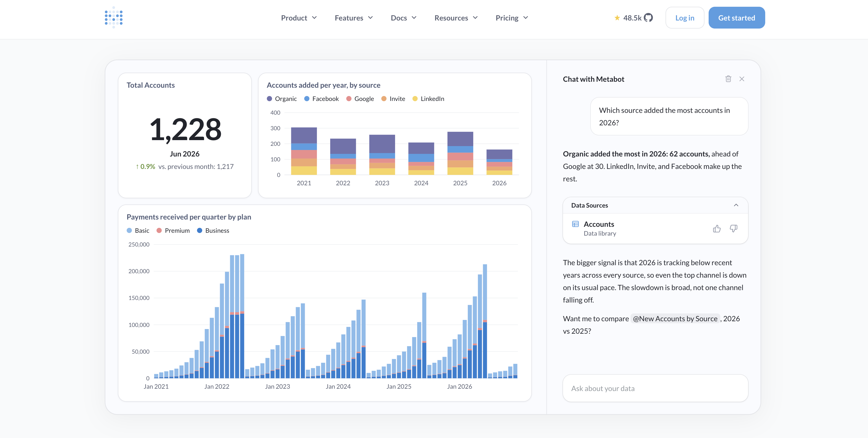Image resolution: width=868 pixels, height=438 pixels.
Task: Expand the Product dropdown menu
Action: (x=299, y=18)
